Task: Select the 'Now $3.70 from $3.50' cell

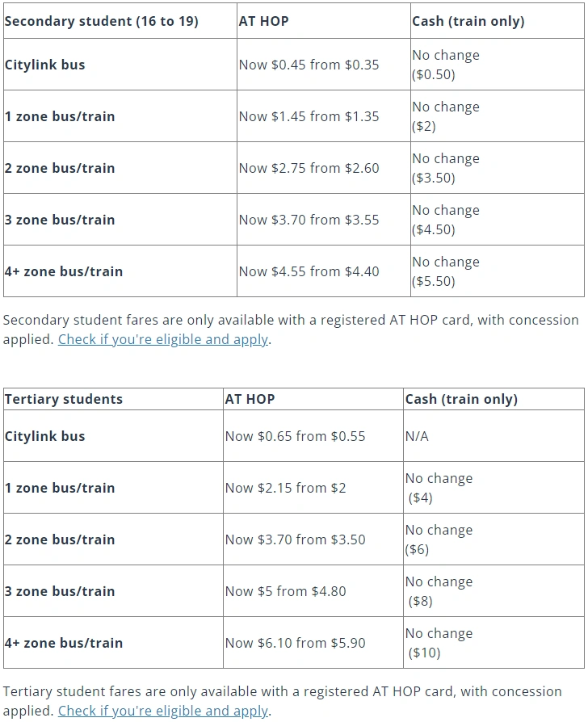Action: click(295, 539)
